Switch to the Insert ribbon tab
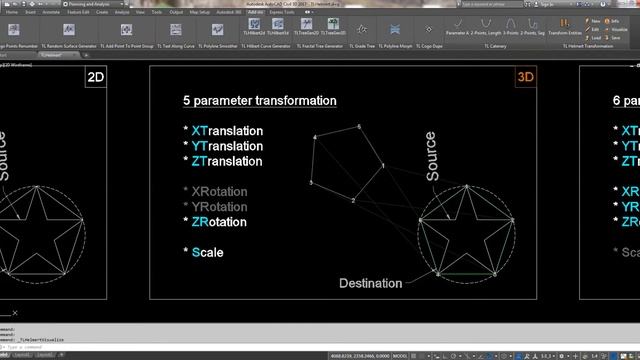640x360 pixels. tap(31, 12)
